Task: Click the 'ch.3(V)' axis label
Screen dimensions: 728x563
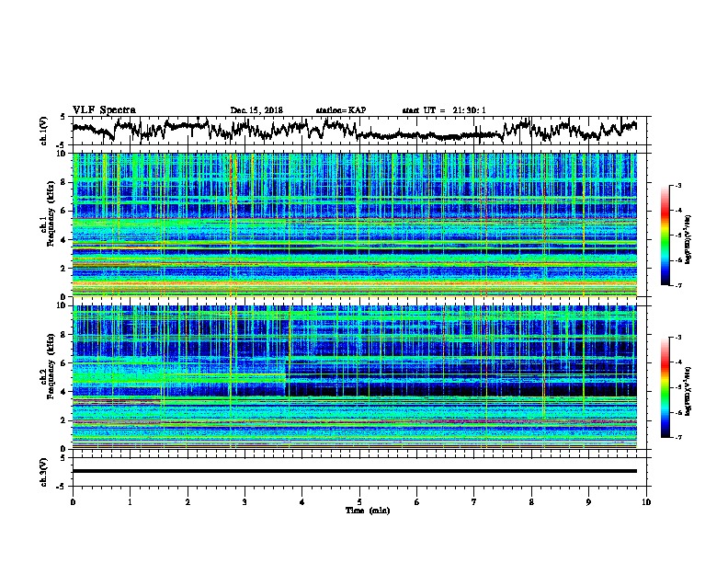Action: 43,473
